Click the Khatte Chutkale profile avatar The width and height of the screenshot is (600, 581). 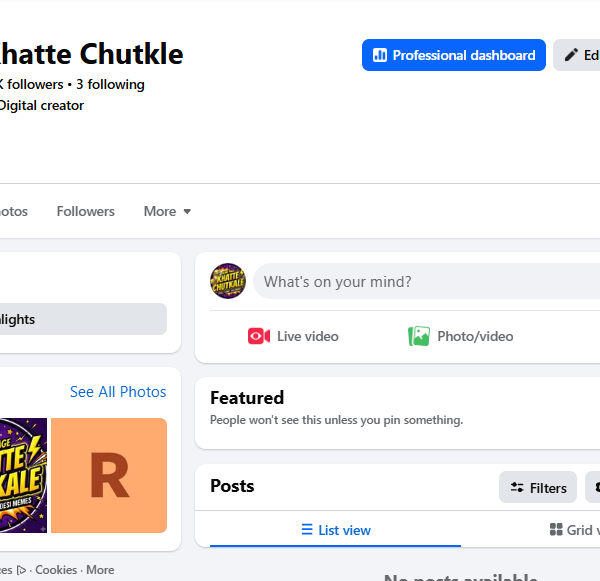(228, 281)
